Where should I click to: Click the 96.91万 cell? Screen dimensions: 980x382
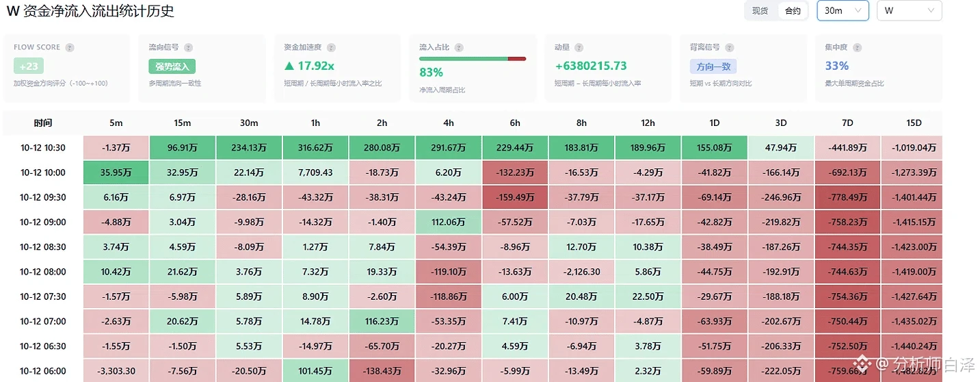(183, 148)
